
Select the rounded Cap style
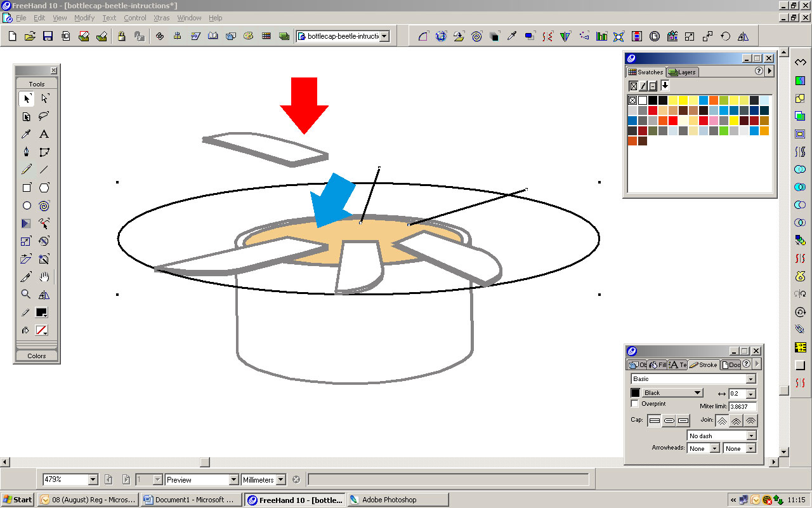coord(669,420)
